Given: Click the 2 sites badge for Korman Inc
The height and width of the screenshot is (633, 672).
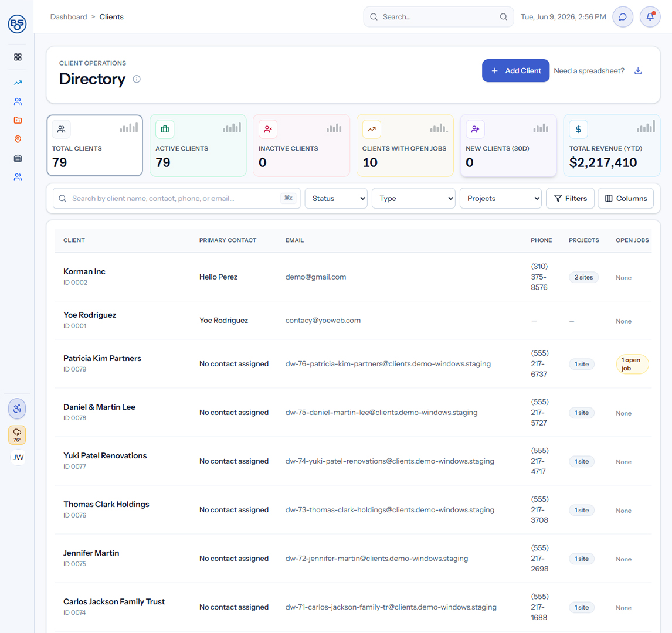Looking at the screenshot, I should (x=583, y=277).
